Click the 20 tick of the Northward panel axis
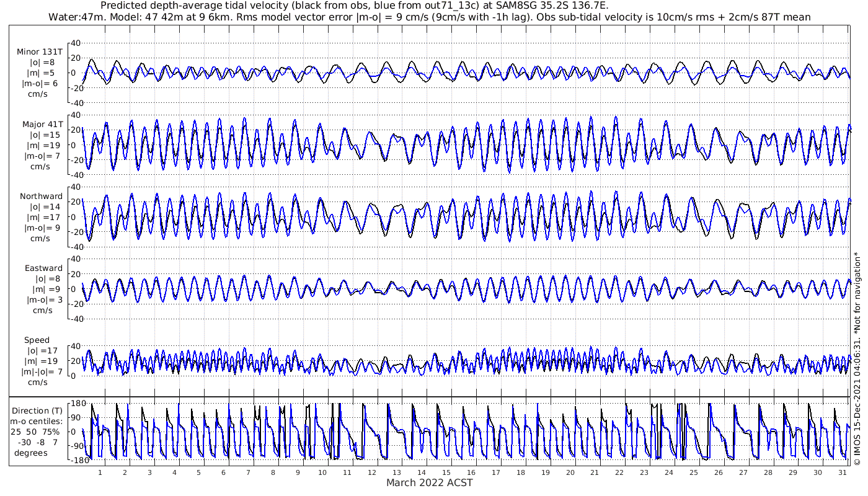Viewport: 868px width, 496px height. point(77,201)
